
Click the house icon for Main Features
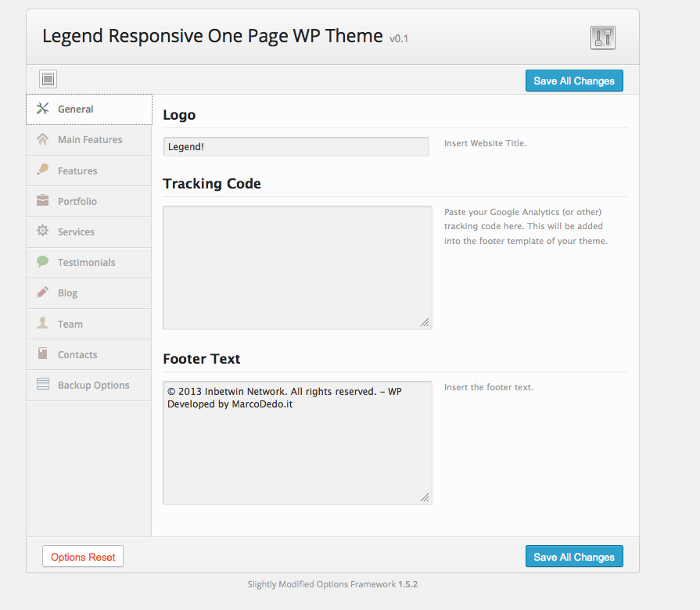[43, 139]
